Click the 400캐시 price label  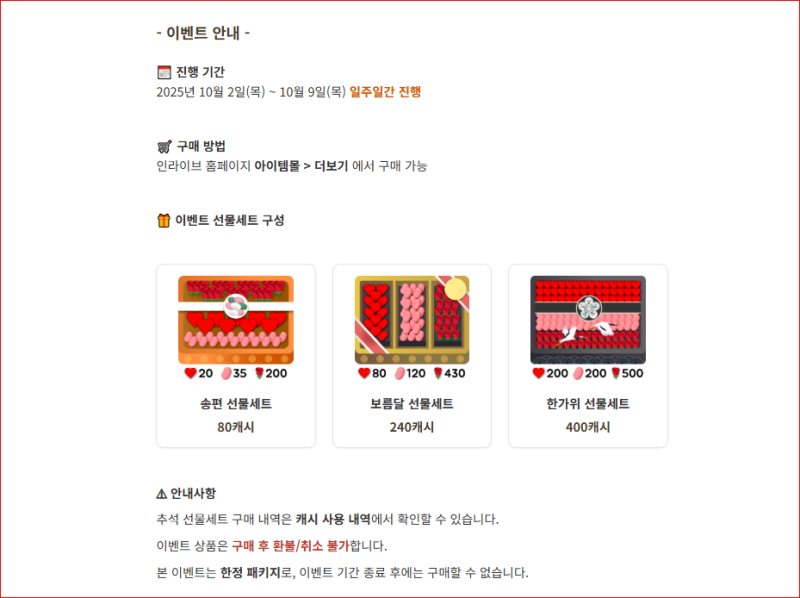point(588,427)
